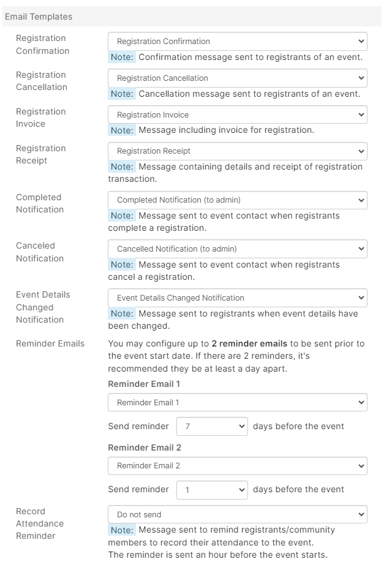
Task: Click the Email Templates section header
Action: click(x=39, y=17)
